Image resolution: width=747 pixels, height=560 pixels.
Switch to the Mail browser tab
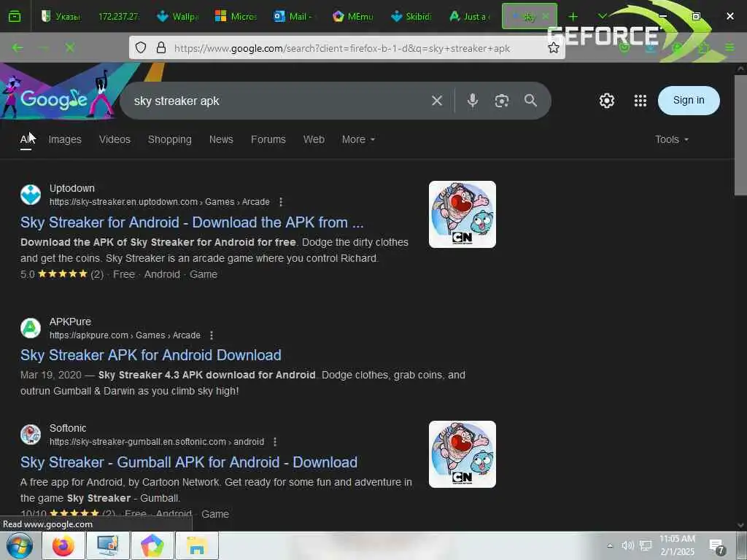click(293, 16)
